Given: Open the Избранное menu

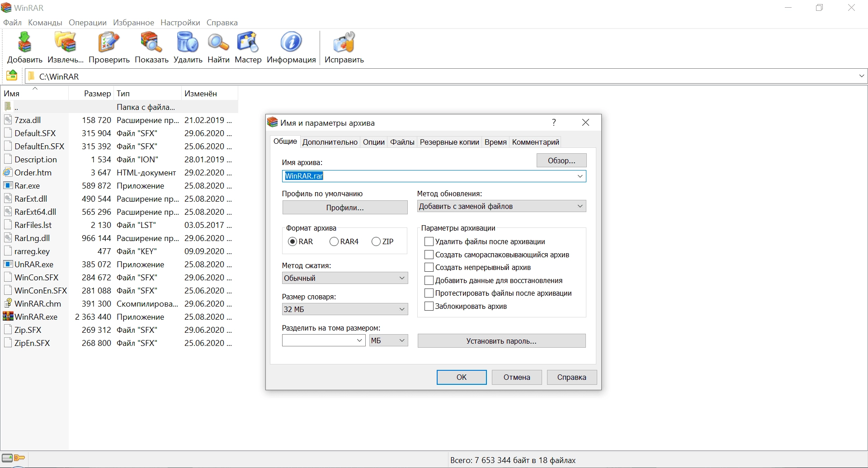Looking at the screenshot, I should [133, 22].
